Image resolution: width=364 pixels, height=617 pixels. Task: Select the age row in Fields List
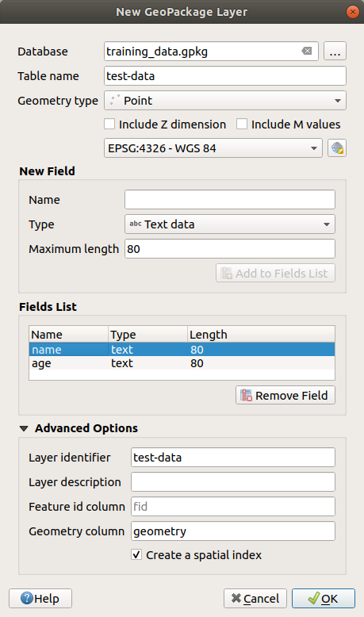click(x=182, y=363)
